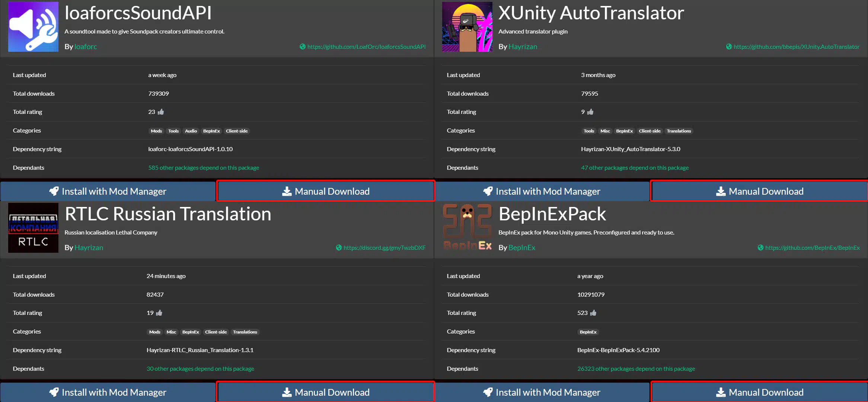Open the 26323 other packages dependants link
This screenshot has width=868, height=402.
[636, 369]
